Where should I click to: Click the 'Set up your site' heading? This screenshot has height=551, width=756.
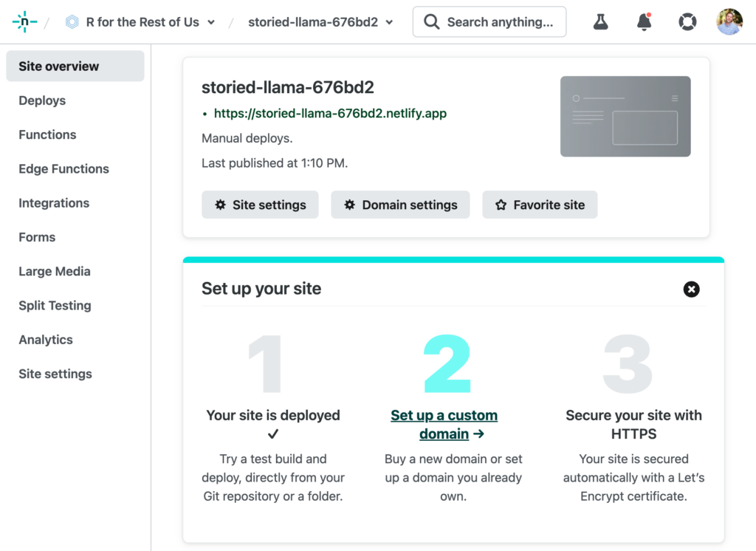tap(261, 289)
